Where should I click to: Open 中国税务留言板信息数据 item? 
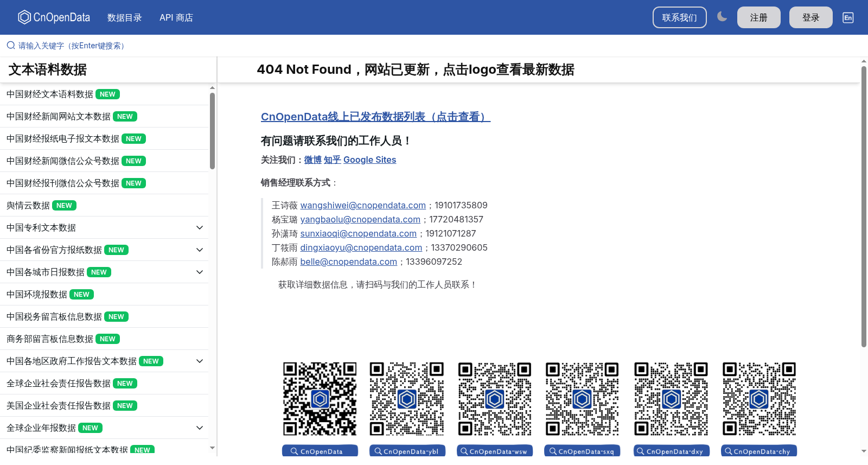click(x=104, y=317)
